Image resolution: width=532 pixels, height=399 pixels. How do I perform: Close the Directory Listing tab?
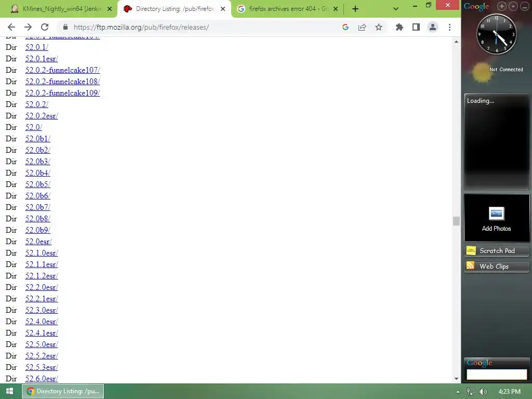(222, 9)
